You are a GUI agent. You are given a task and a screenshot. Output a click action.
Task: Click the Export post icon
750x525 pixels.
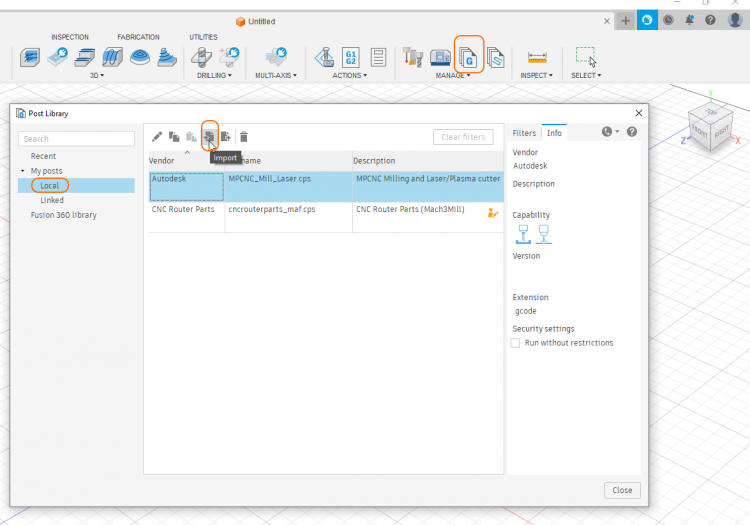click(x=226, y=136)
